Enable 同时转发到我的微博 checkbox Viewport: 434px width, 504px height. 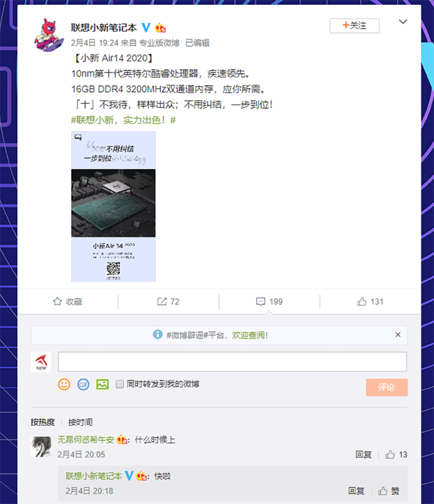click(x=119, y=384)
